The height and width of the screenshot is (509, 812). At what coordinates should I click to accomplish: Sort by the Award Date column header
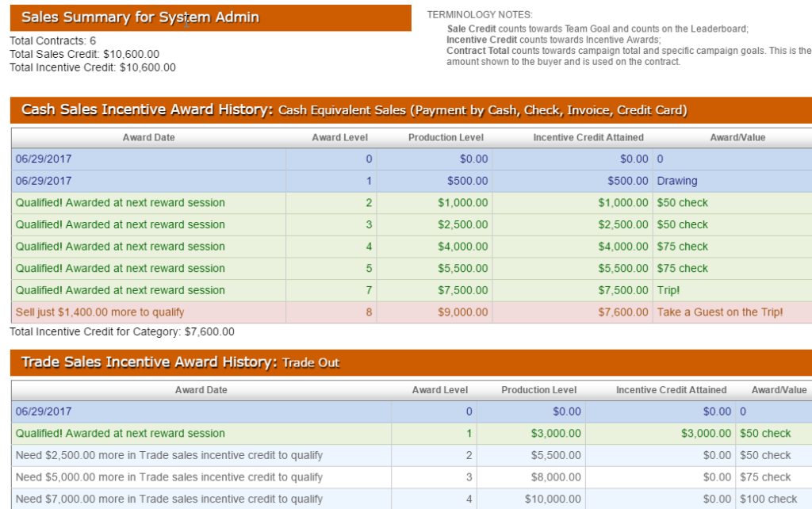click(x=149, y=136)
